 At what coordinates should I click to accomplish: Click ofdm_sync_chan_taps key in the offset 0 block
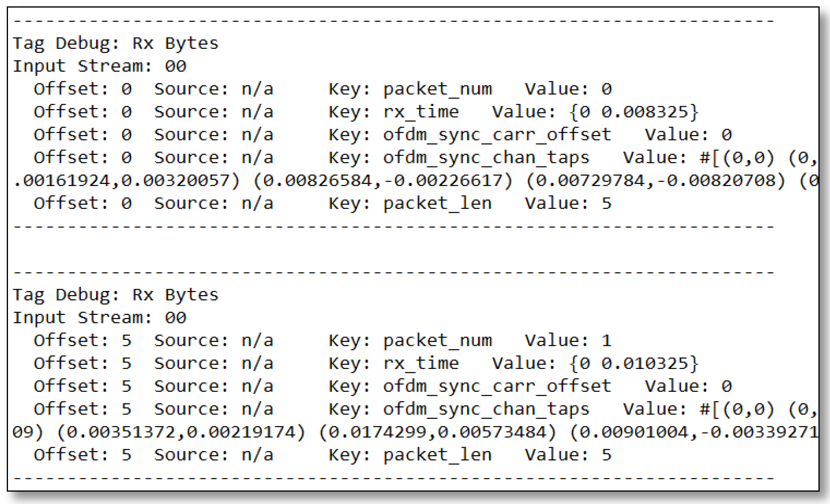486,158
